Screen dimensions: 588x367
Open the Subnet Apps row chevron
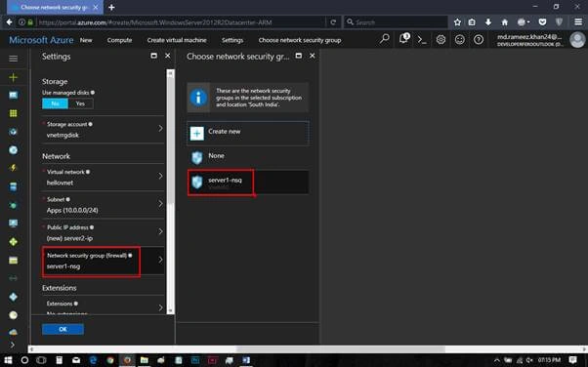pos(160,204)
